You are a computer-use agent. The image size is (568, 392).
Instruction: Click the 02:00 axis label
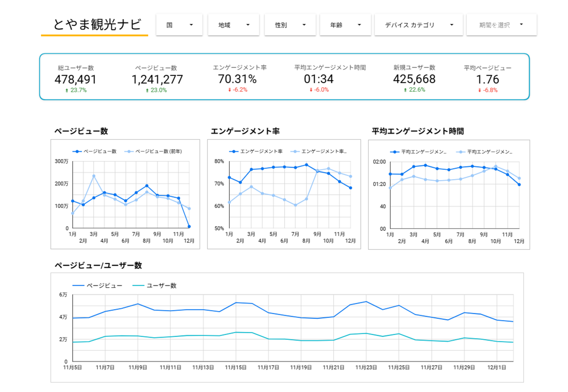click(x=379, y=162)
